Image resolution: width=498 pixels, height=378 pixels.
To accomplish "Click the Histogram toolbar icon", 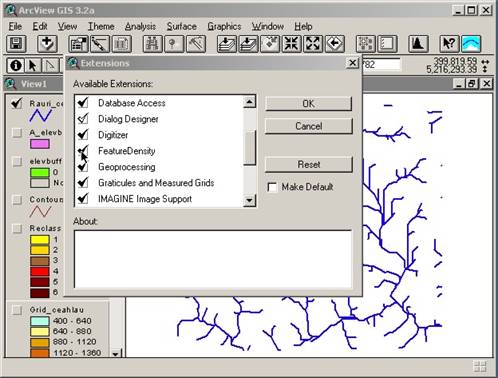I will click(x=418, y=44).
